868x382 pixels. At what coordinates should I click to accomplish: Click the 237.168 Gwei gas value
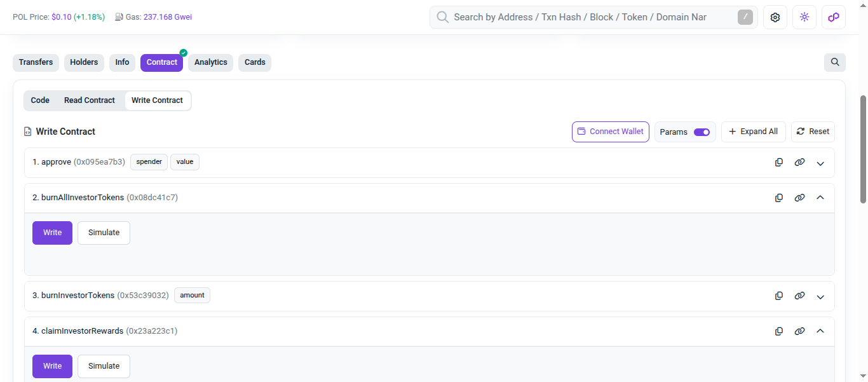coord(168,17)
